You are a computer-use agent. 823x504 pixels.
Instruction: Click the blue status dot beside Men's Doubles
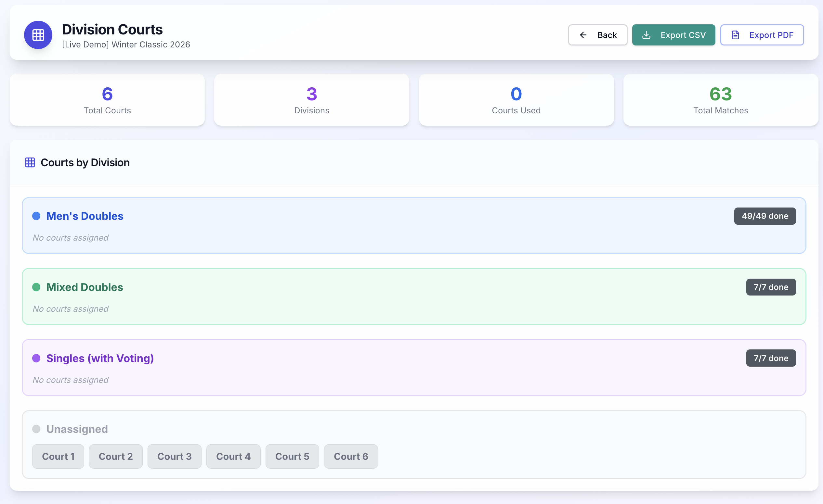[x=36, y=216]
